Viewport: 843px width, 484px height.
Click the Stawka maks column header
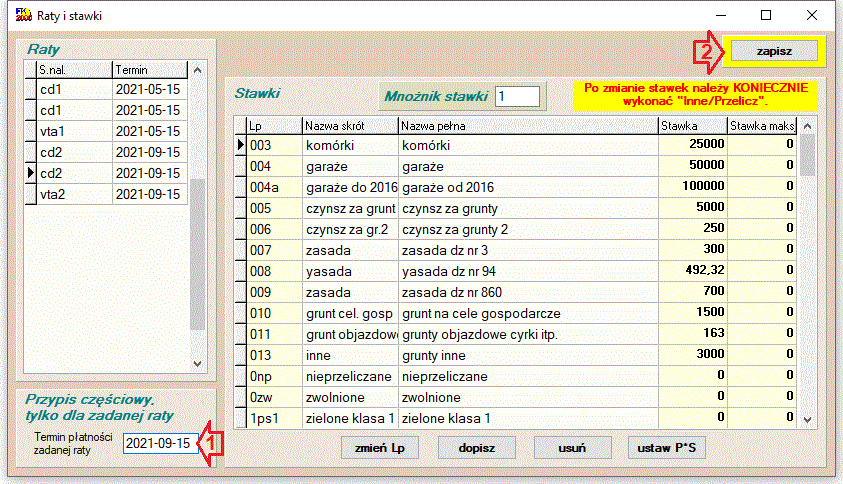coord(762,126)
